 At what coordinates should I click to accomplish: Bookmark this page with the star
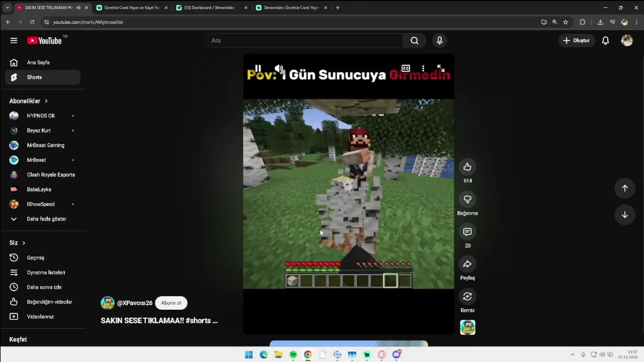tap(566, 22)
